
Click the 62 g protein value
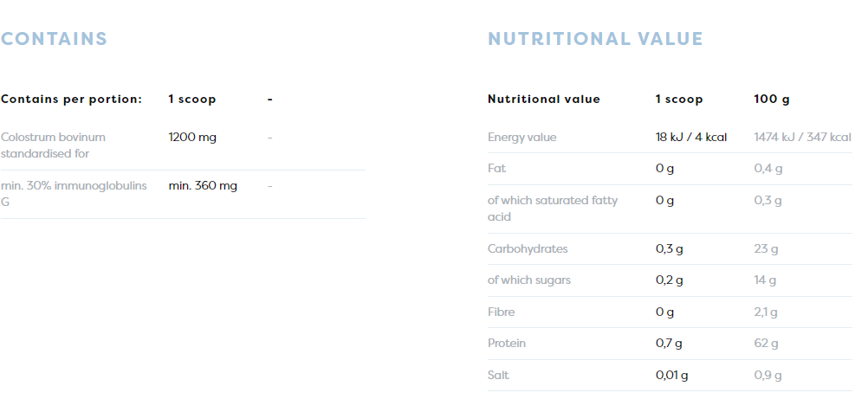[766, 344]
